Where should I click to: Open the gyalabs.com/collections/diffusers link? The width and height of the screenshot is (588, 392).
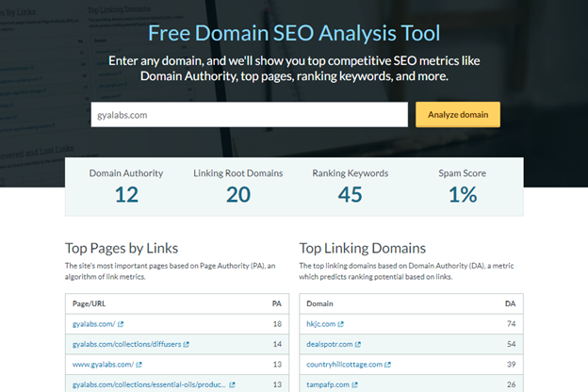pos(127,344)
